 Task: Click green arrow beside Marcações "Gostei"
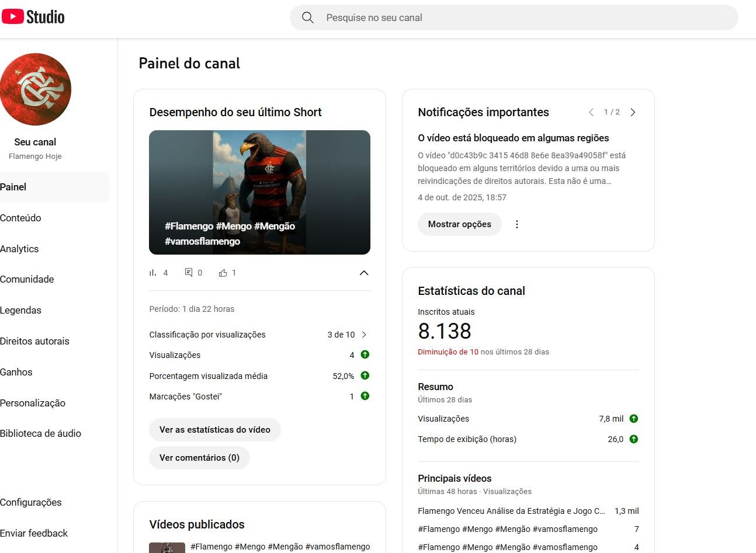(365, 396)
